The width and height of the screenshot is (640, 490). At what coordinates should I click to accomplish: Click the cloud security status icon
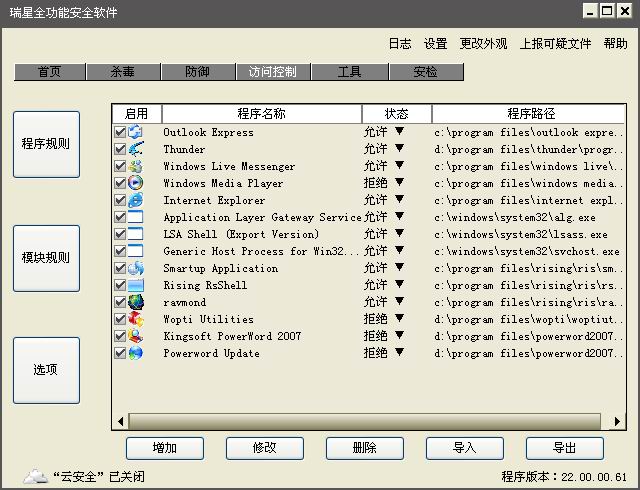click(35, 476)
